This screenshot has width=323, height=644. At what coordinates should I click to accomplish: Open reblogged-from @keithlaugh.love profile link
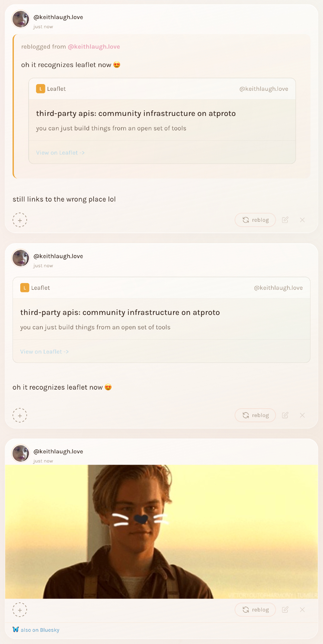point(94,47)
